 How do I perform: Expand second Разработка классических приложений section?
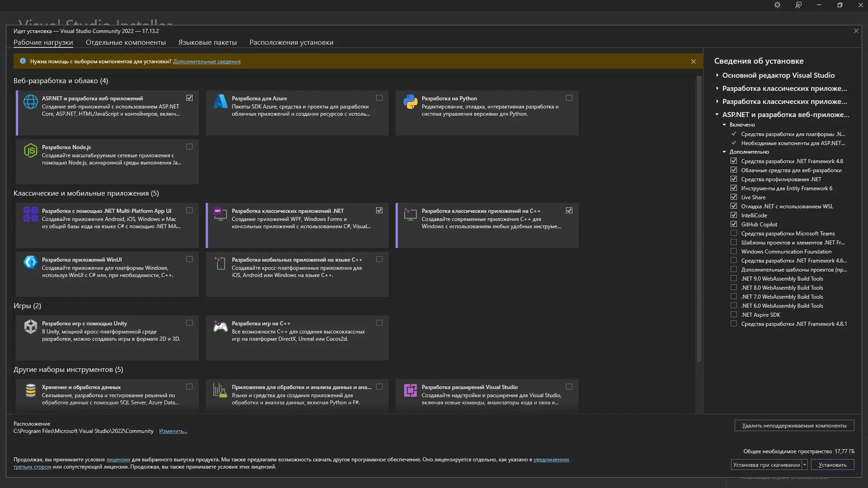click(717, 101)
